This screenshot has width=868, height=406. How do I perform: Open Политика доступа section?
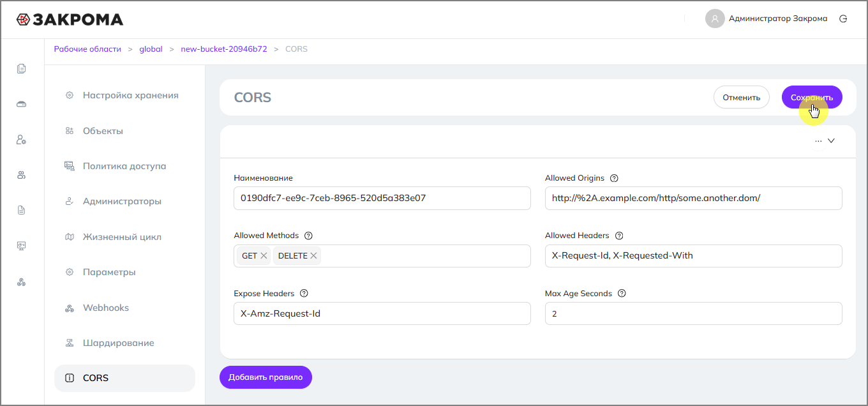124,166
